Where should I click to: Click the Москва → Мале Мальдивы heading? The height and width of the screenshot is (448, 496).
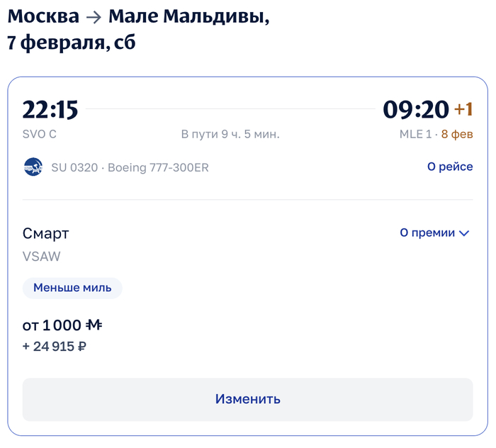[x=139, y=18]
